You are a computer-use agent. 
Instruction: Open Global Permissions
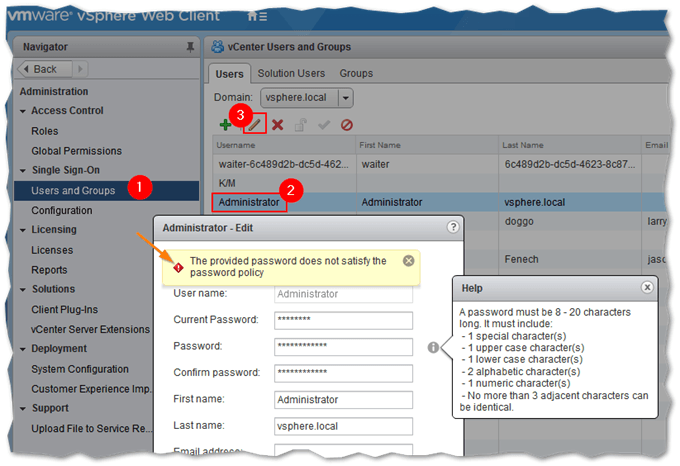pyautogui.click(x=76, y=151)
